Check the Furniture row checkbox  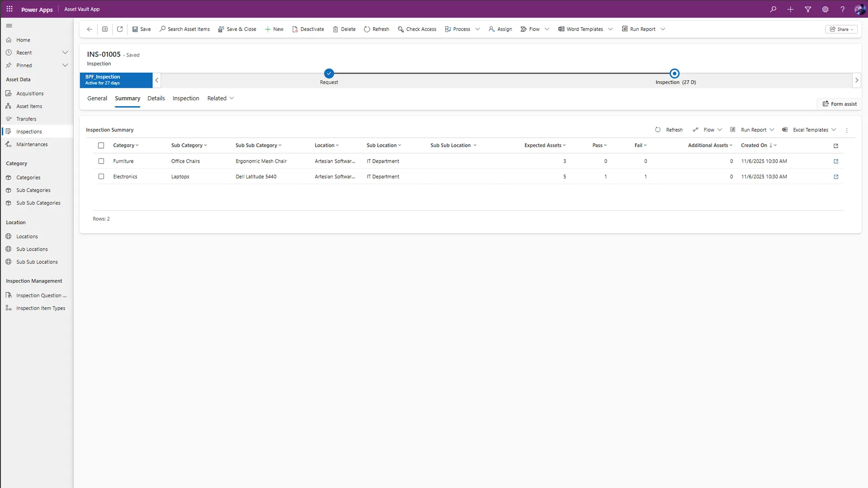(101, 161)
